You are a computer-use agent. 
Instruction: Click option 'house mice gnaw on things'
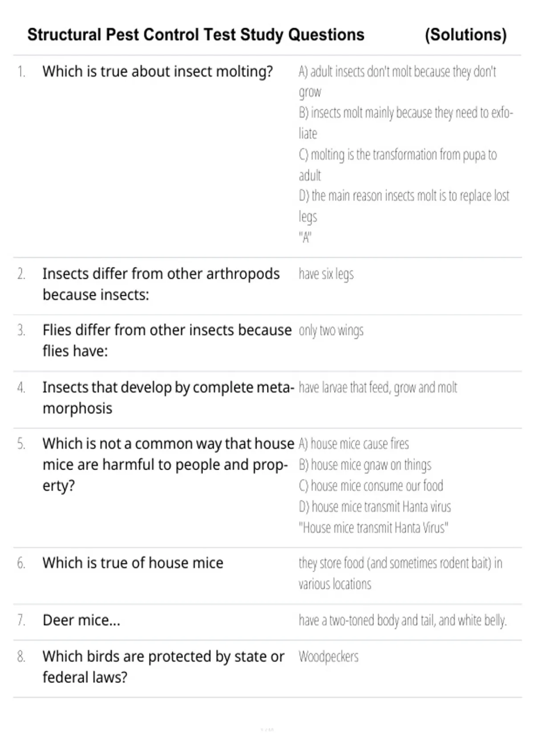click(x=365, y=465)
